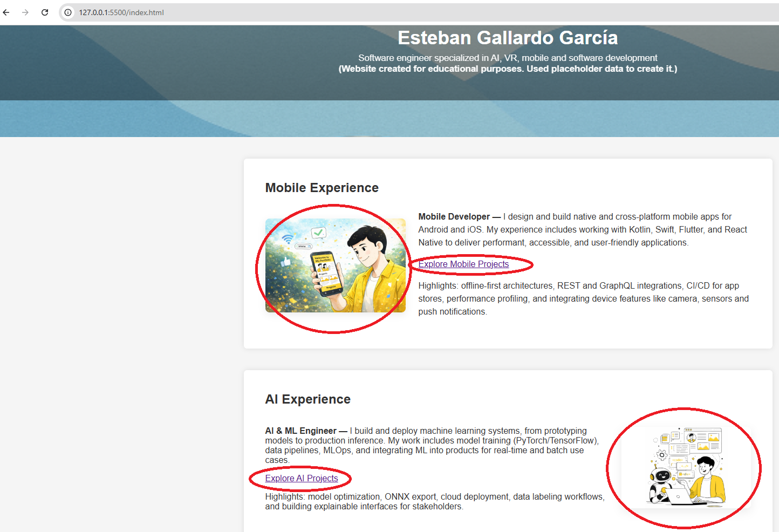The image size is (779, 532).
Task: Click the AI robot and laptop illustration
Action: (x=685, y=466)
